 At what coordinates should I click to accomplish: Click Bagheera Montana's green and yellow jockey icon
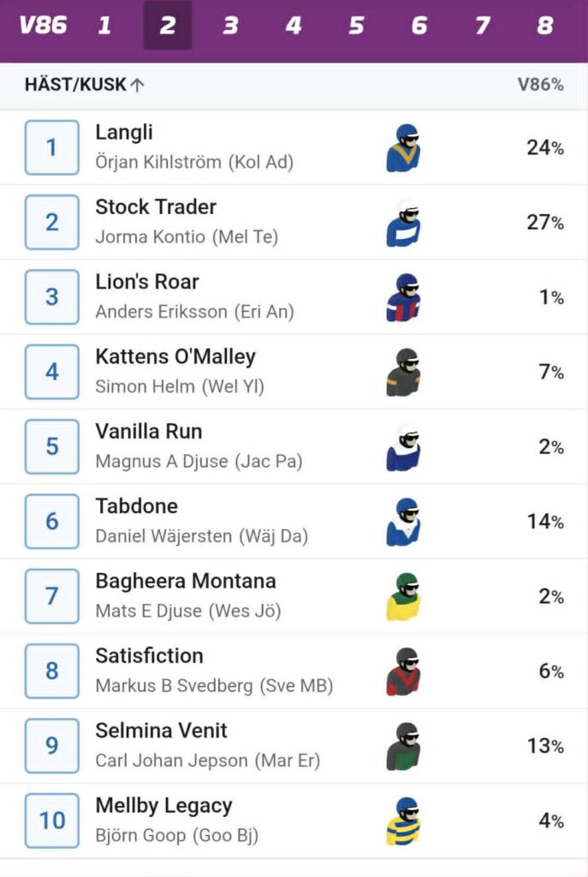click(x=403, y=597)
